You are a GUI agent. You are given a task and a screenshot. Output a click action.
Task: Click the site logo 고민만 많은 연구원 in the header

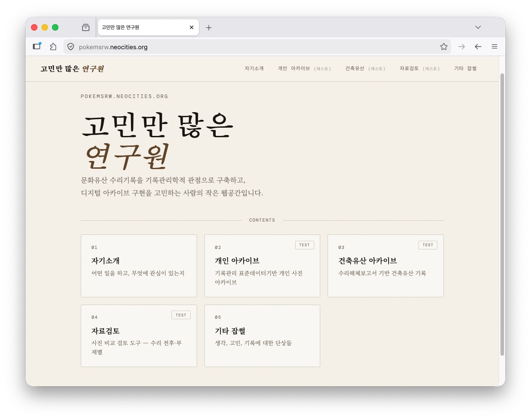(x=72, y=69)
